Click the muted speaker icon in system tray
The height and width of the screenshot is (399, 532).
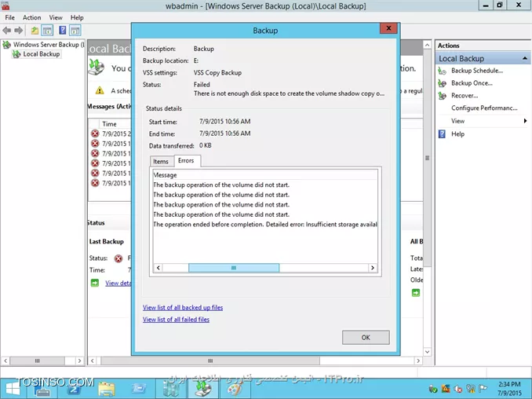point(458,389)
